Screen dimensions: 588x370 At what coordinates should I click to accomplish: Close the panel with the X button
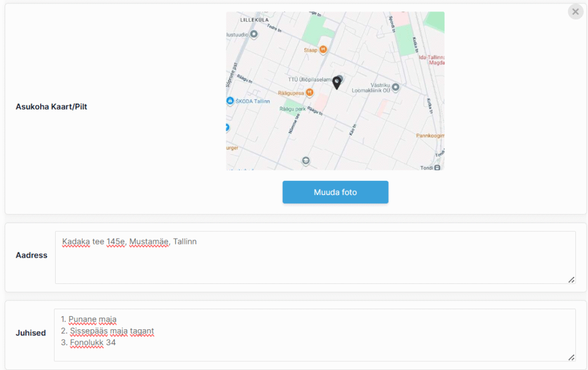[575, 11]
